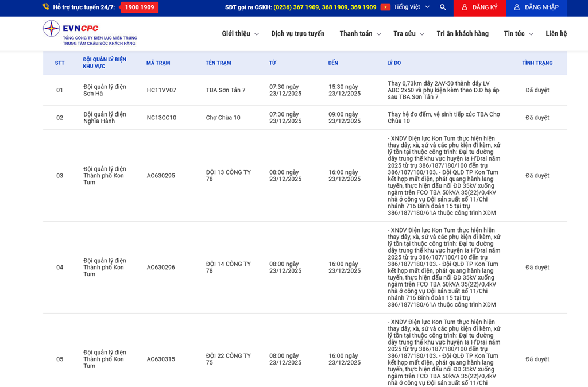Click the CSKH phone numbers link

click(x=324, y=7)
